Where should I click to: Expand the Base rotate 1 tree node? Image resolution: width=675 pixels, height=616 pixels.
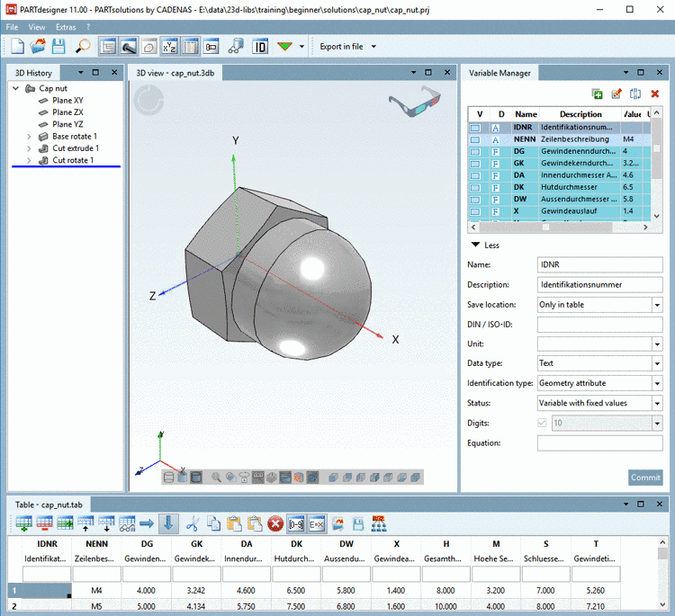point(30,137)
